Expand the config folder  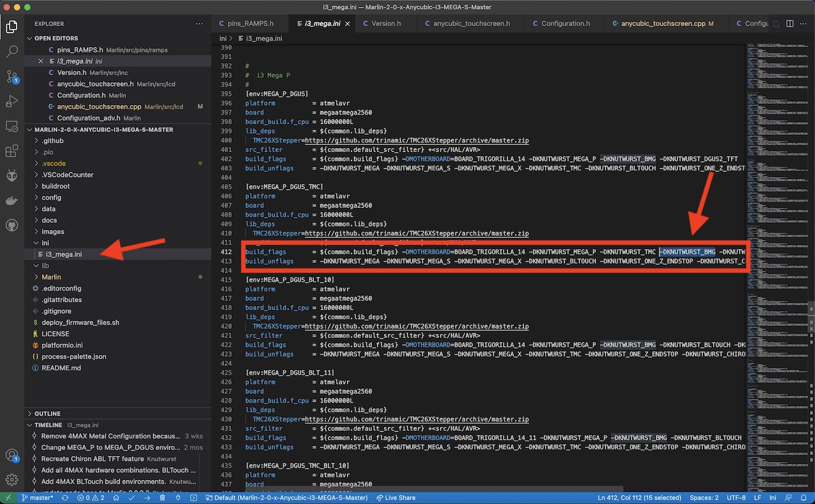pos(118,197)
